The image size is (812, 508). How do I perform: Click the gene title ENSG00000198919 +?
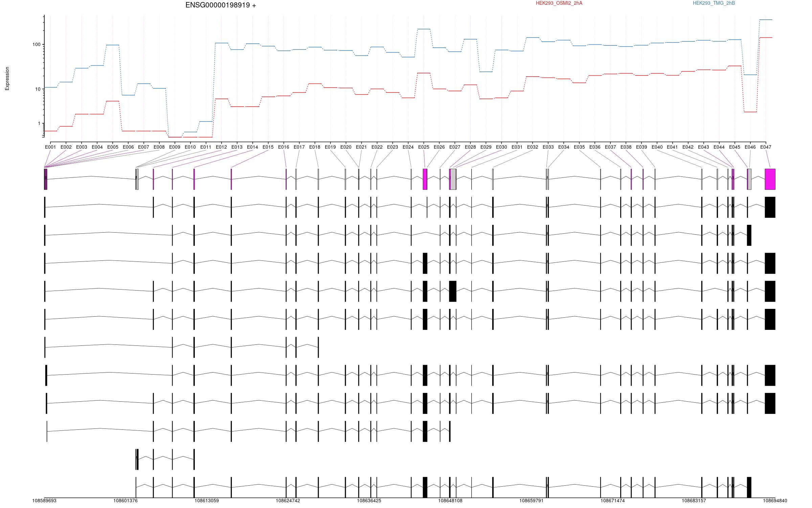[221, 5]
